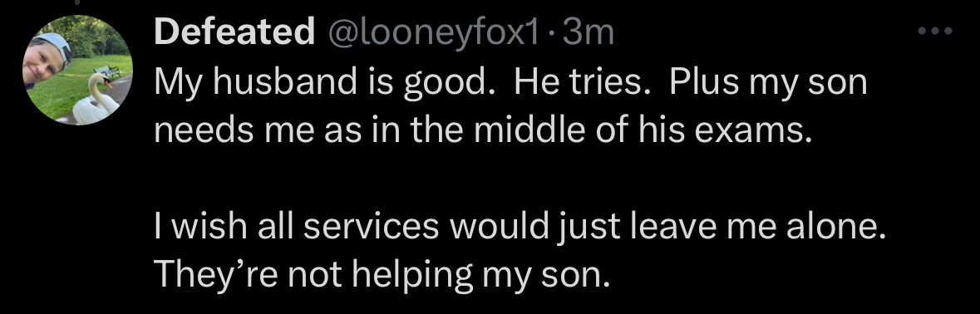The height and width of the screenshot is (314, 980).
Task: Click the last line They're not helping my son
Action: pyautogui.click(x=382, y=274)
